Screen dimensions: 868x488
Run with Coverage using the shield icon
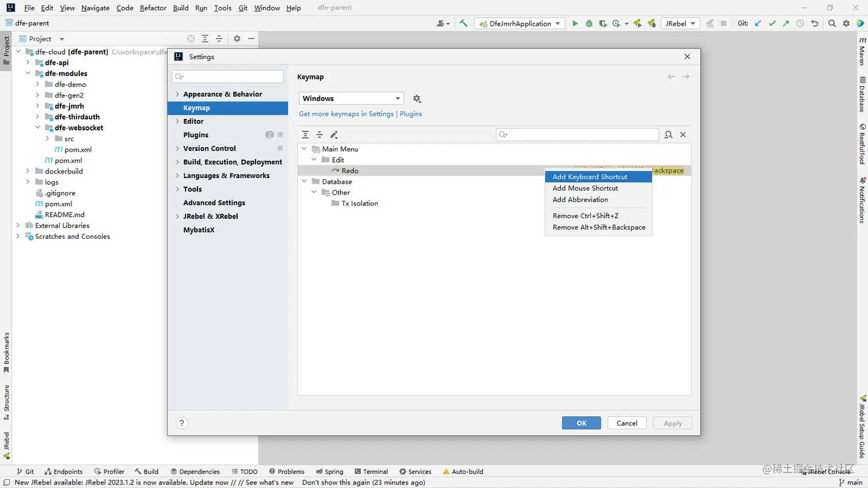pos(603,24)
